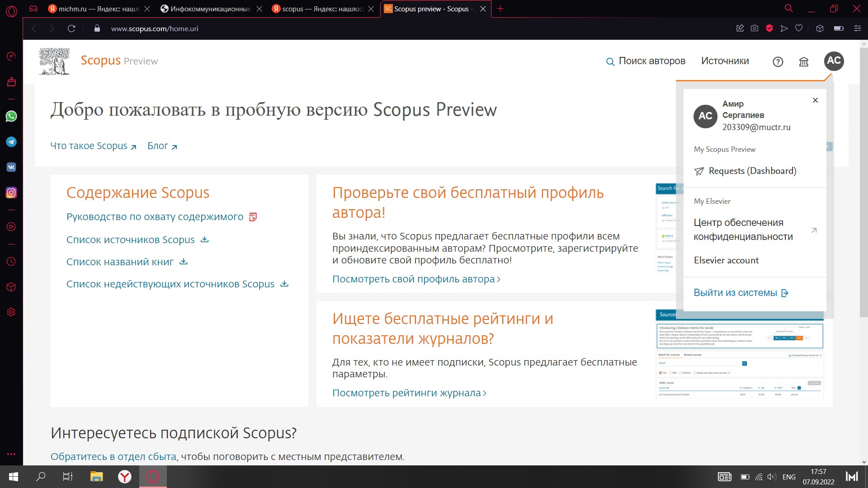Click the site padlock security icon

pyautogui.click(x=97, y=28)
